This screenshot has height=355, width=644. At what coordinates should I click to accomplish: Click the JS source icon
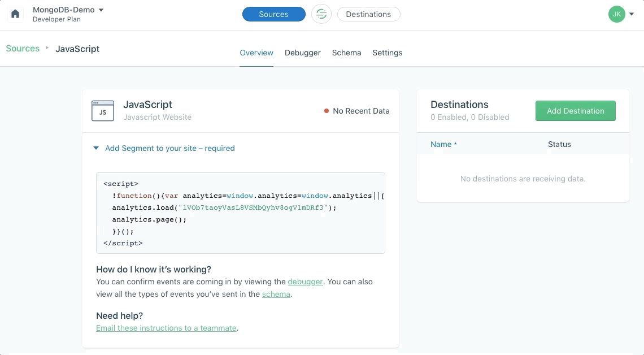pyautogui.click(x=103, y=111)
